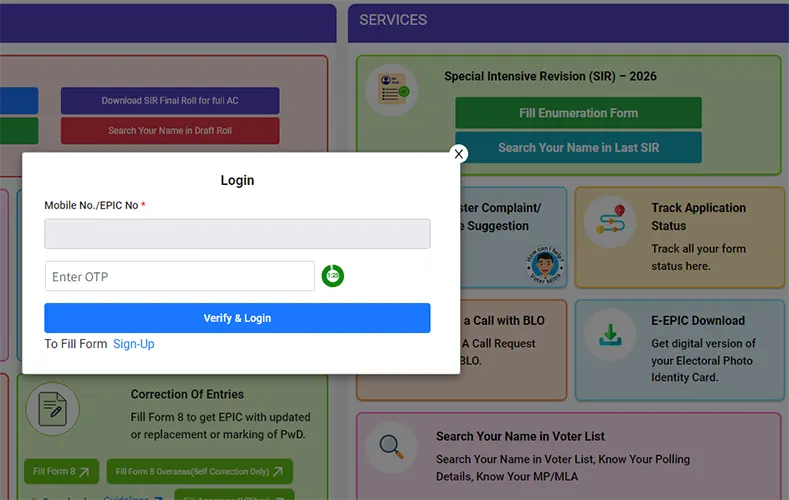Open the E-EPIC Download heading
The width and height of the screenshot is (789, 500).
click(x=698, y=320)
